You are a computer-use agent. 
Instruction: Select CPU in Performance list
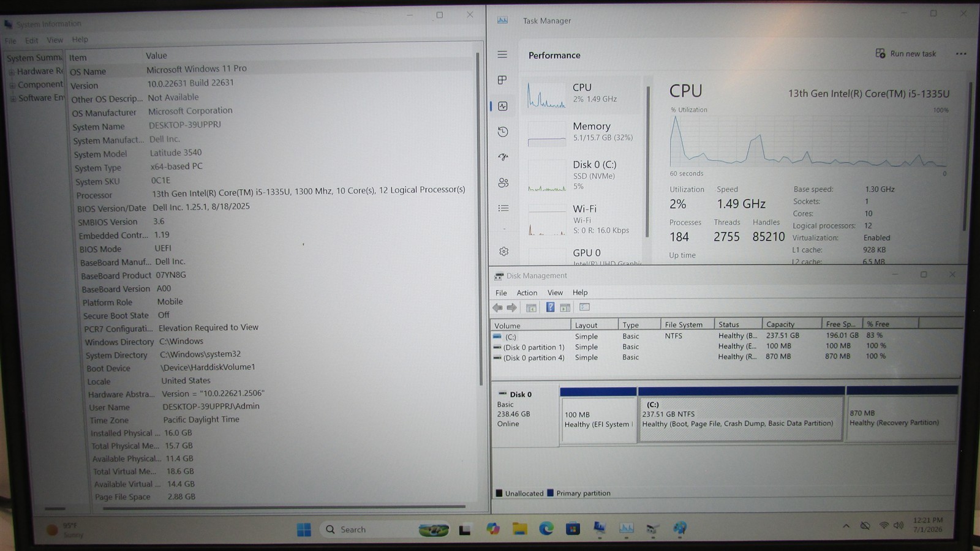point(581,94)
